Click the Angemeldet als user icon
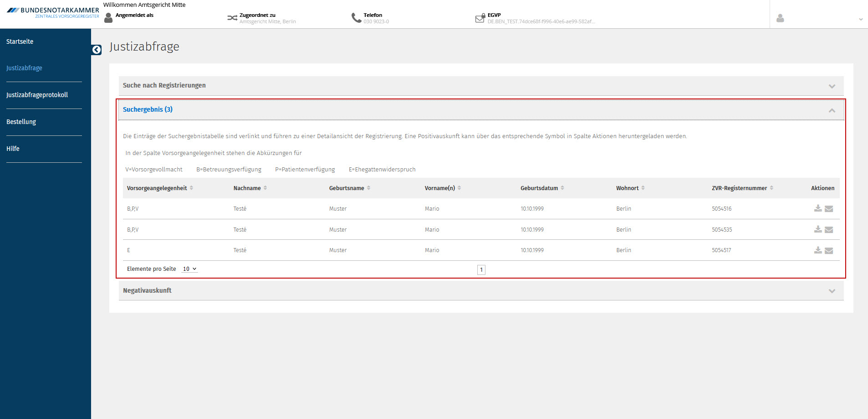This screenshot has height=419, width=868. (108, 18)
